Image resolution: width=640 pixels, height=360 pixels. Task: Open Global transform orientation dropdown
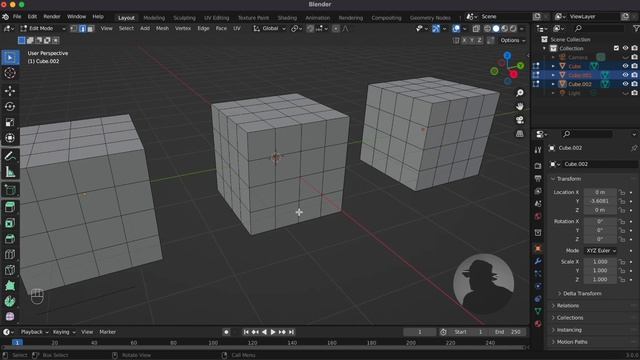[x=269, y=29]
